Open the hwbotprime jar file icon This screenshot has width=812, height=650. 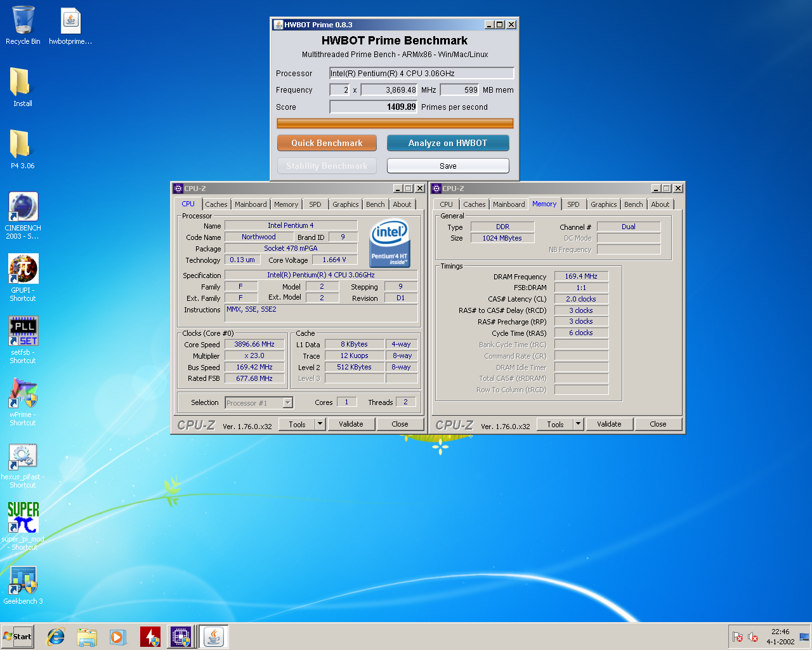[x=70, y=25]
